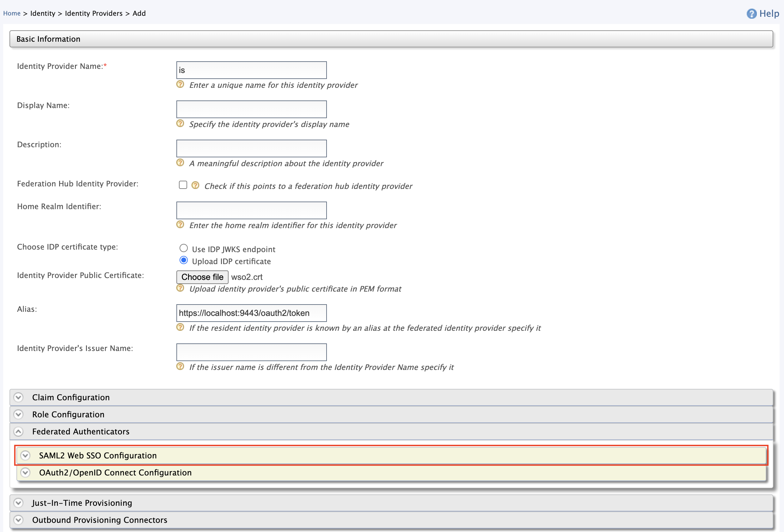Screen dimensions: 784x532
Task: Go to Home via breadcrumb link
Action: coord(12,13)
